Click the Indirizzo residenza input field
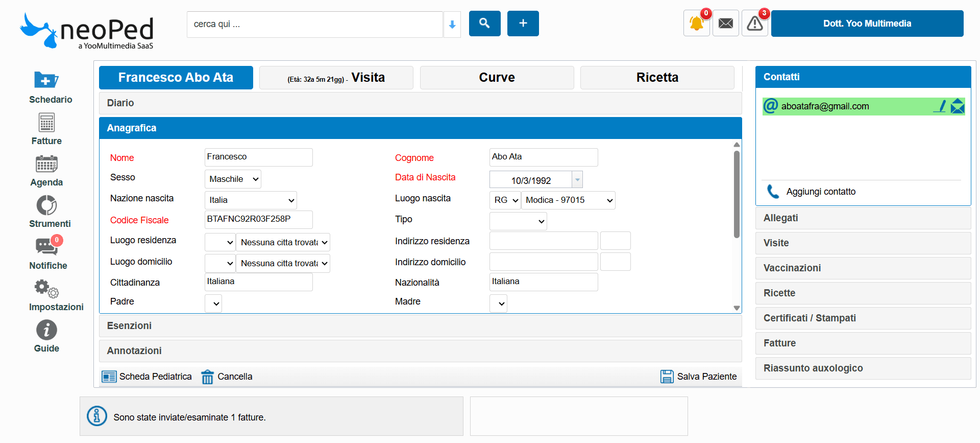 click(544, 241)
